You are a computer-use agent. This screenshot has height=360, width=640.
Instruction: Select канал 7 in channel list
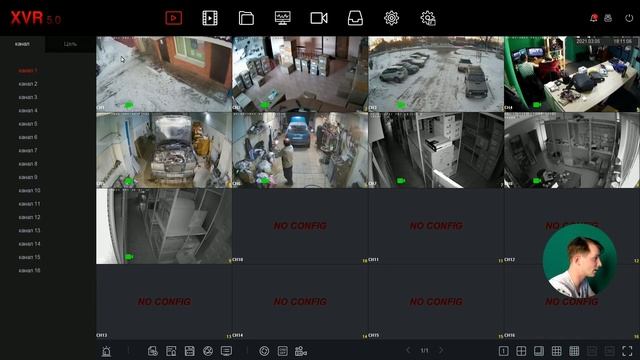(28, 151)
